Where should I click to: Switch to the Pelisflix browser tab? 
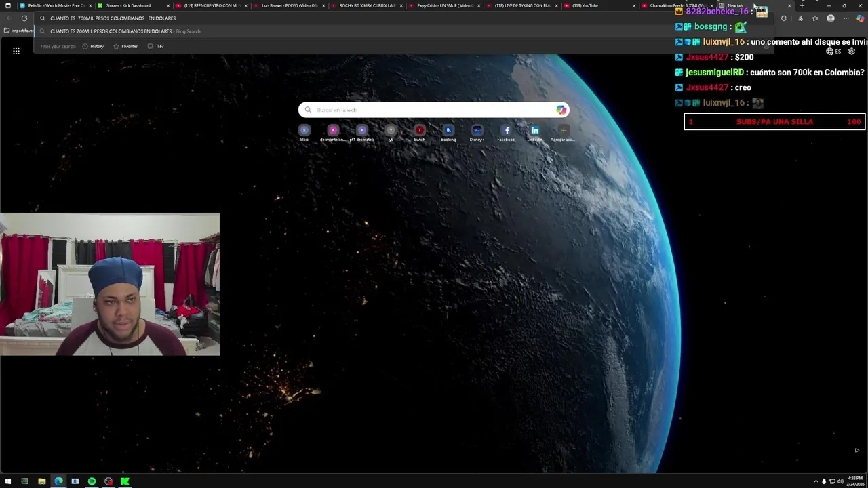coord(56,5)
